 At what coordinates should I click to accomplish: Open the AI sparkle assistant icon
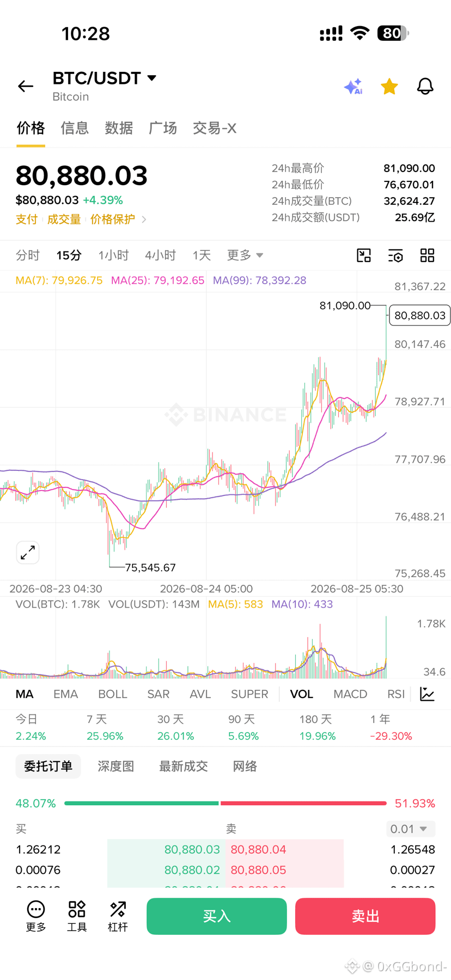354,86
